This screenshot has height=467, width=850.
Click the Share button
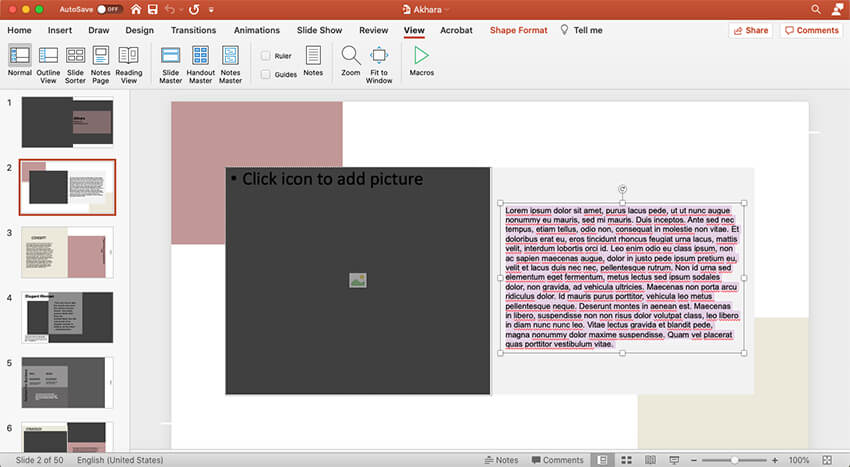coord(750,30)
